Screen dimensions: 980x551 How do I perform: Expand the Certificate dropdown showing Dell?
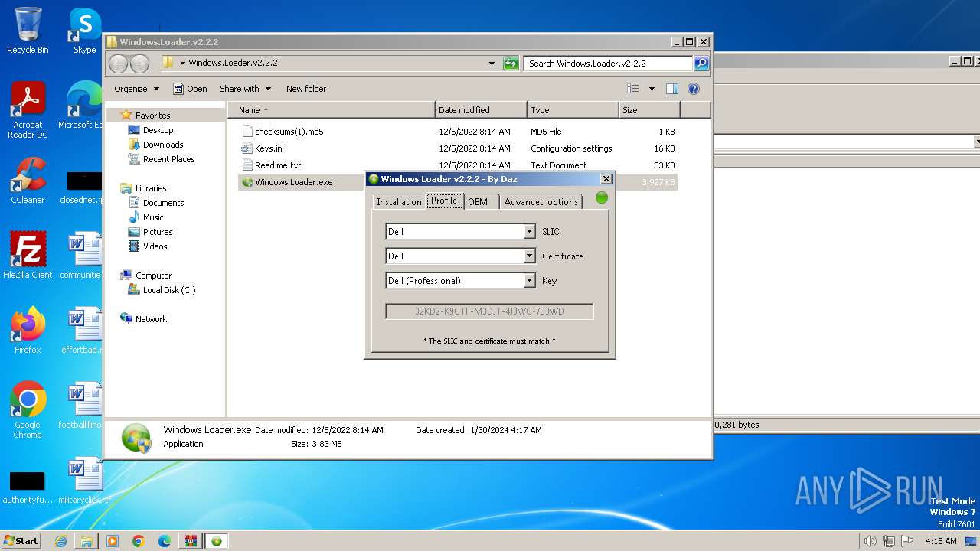[529, 256]
